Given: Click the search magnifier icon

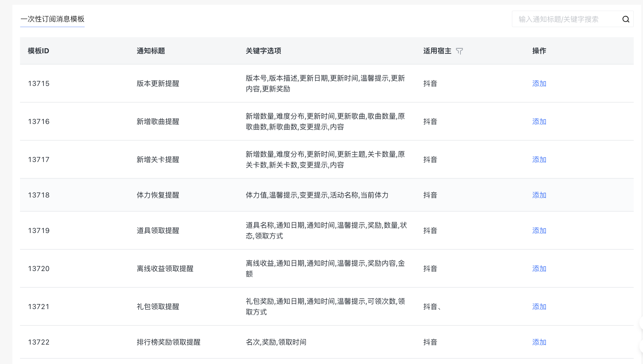Looking at the screenshot, I should coord(626,19).
